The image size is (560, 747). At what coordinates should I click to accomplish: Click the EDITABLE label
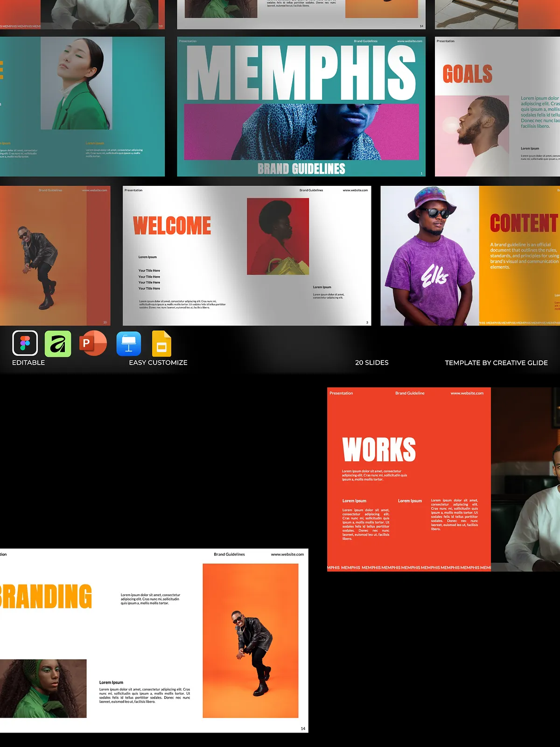[x=28, y=363]
